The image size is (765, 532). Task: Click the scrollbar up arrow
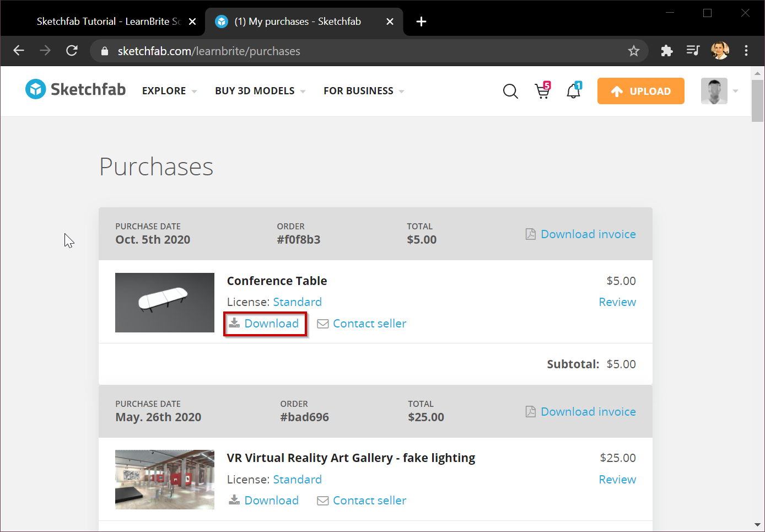757,73
